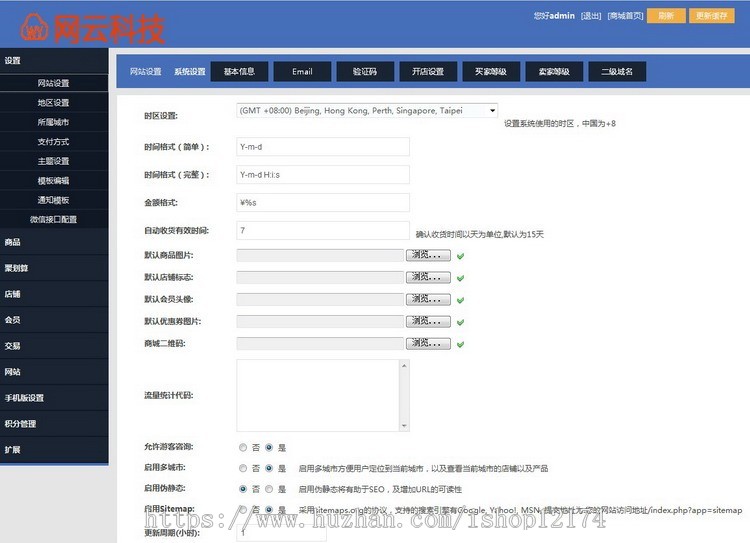Click the orange 更新缓存 button
750x543 pixels.
point(712,16)
